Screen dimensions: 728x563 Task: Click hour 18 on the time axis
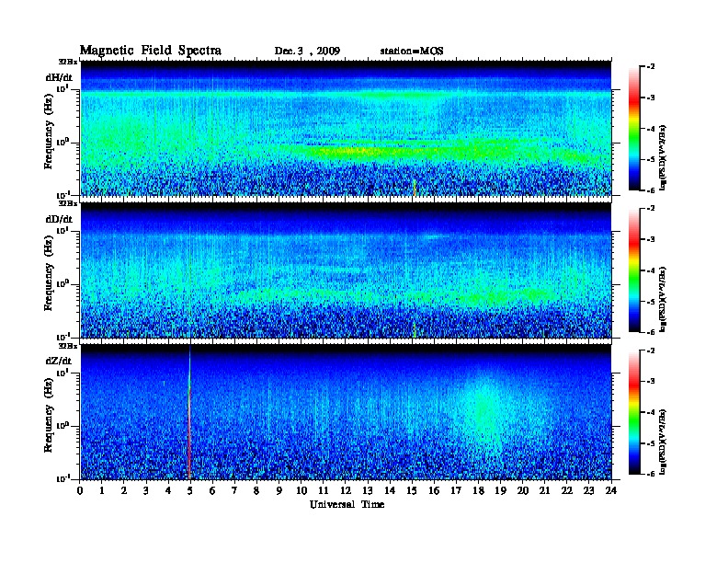click(x=478, y=491)
